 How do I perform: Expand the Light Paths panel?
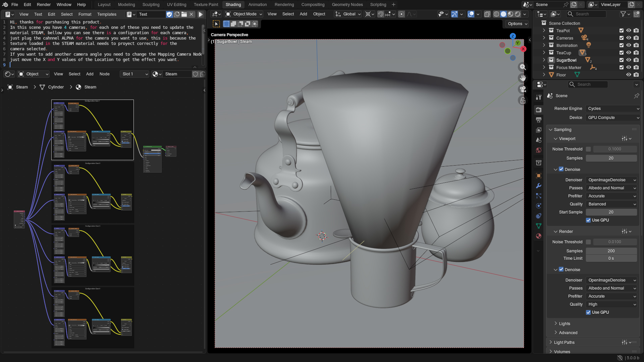pyautogui.click(x=564, y=342)
